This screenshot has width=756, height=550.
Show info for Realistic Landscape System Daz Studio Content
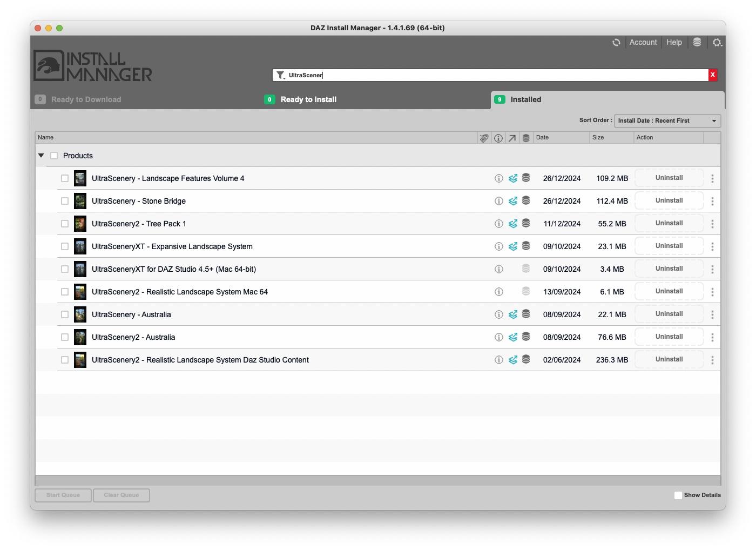[x=499, y=360]
